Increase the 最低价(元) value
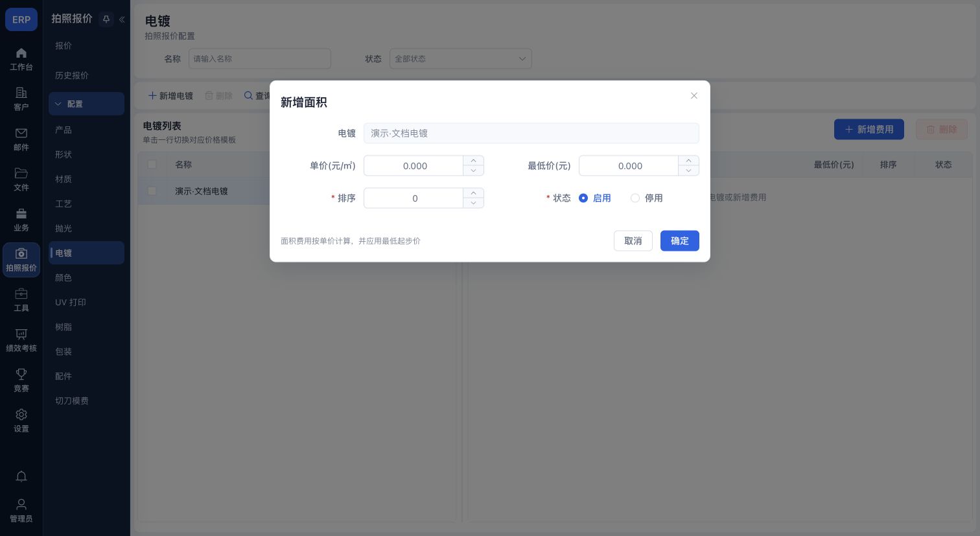The width and height of the screenshot is (980, 536). [x=689, y=161]
